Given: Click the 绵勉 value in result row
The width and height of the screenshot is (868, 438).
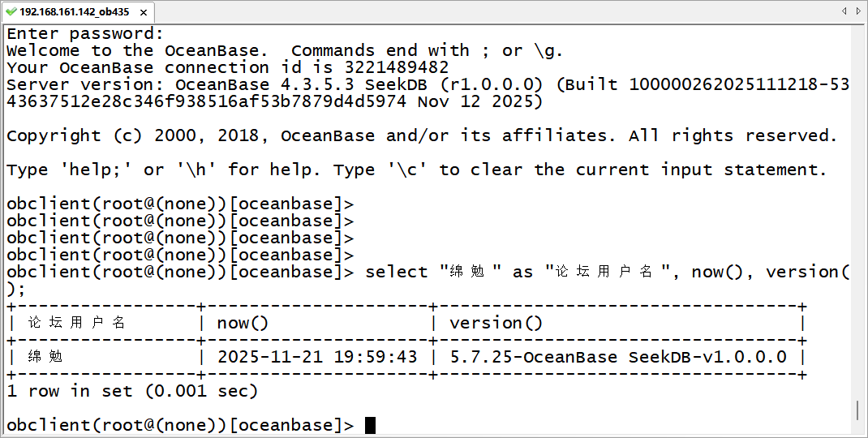Looking at the screenshot, I should coord(45,357).
